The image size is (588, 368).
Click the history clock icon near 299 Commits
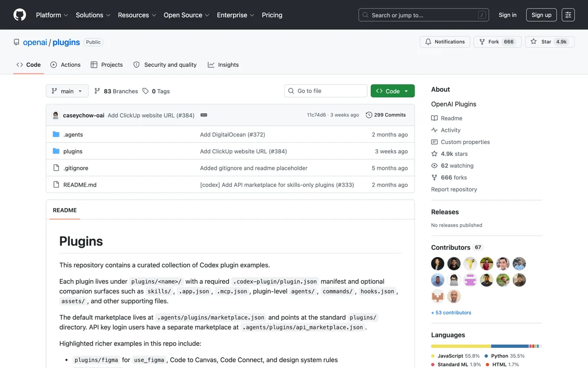coord(369,115)
